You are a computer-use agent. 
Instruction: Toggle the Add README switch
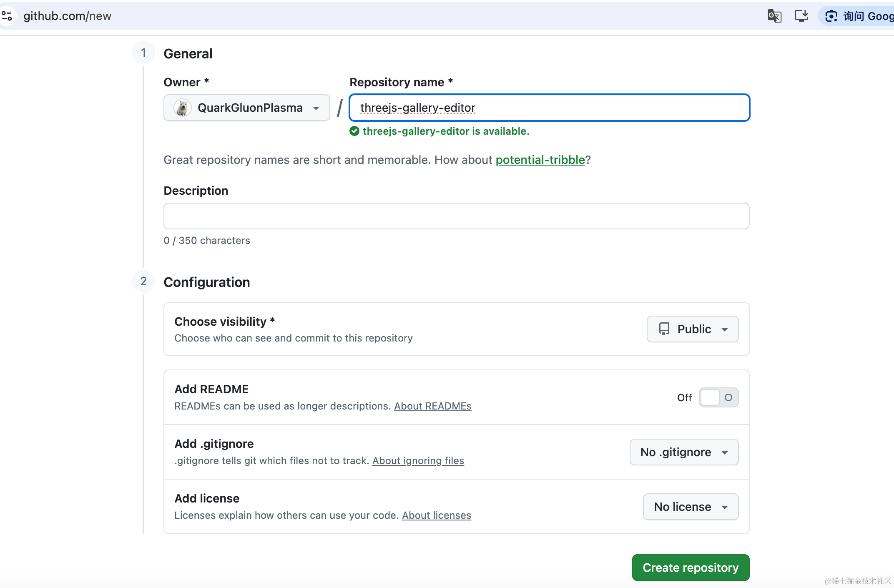718,397
